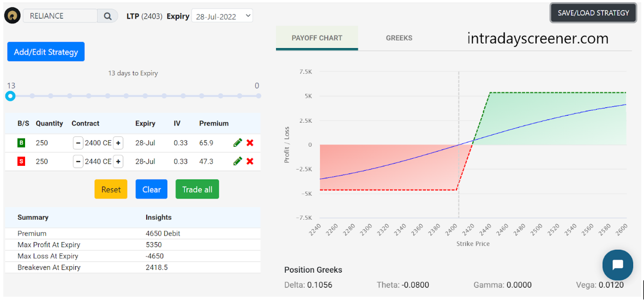The width and height of the screenshot is (644, 300).
Task: Edit the 2440 CE leg pencil icon
Action: [237, 161]
